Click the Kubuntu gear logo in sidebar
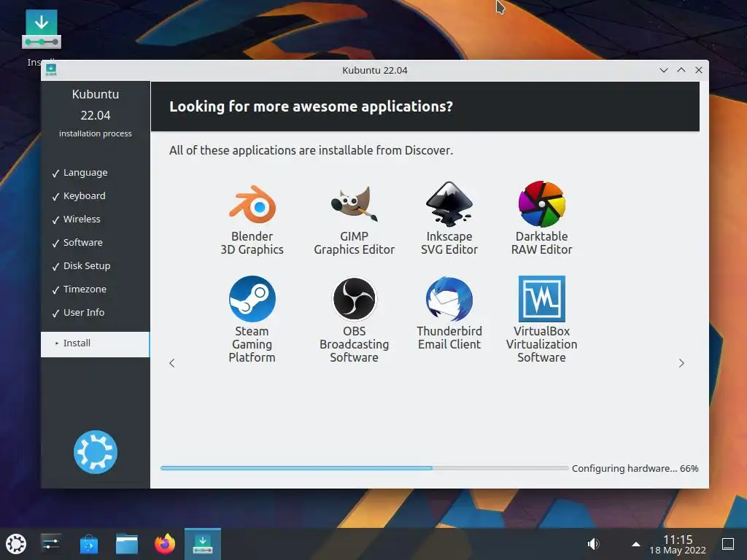Screen dimensions: 747x560 (96, 452)
